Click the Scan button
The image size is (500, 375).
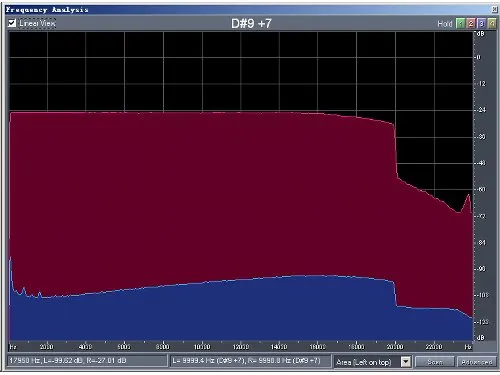[x=435, y=362]
